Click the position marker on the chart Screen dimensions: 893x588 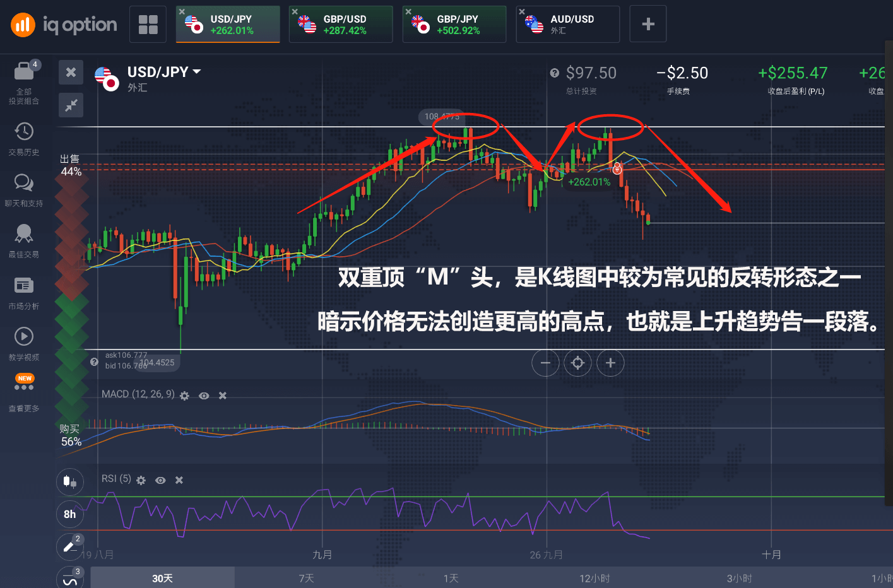click(617, 168)
